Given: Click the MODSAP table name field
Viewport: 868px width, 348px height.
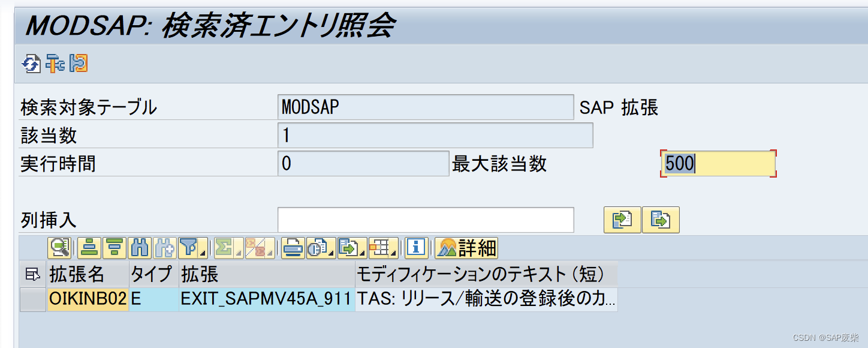Looking at the screenshot, I should (426, 107).
